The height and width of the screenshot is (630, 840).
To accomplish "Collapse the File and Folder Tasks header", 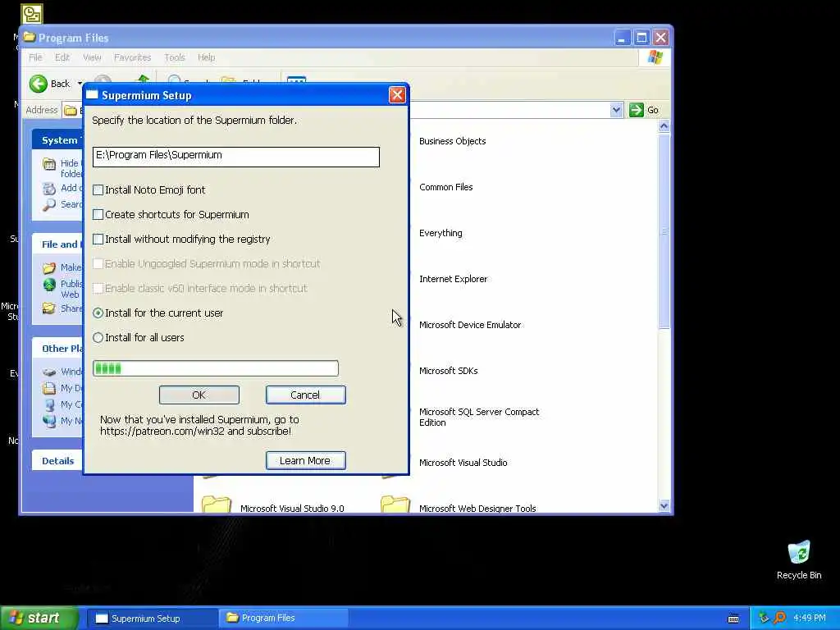I will coord(57,244).
